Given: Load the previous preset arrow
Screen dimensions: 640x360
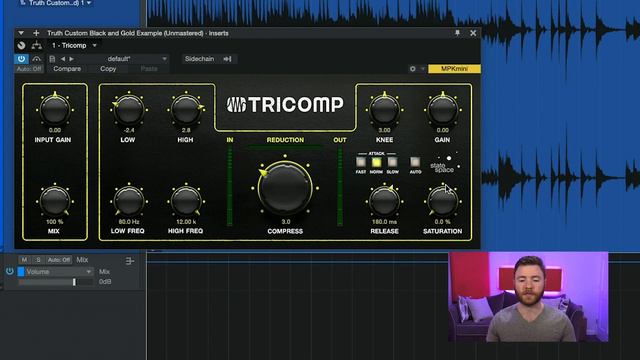Looking at the screenshot, I should tap(62, 59).
